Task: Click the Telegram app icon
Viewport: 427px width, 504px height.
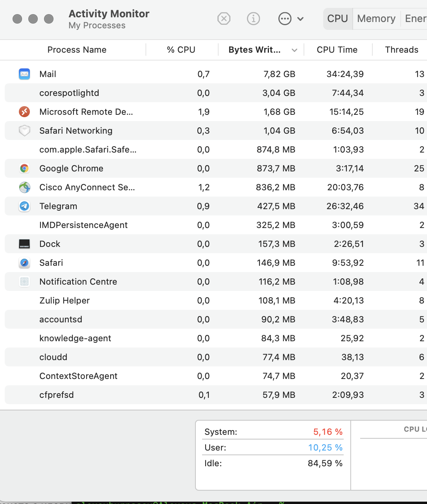Action: pos(24,206)
